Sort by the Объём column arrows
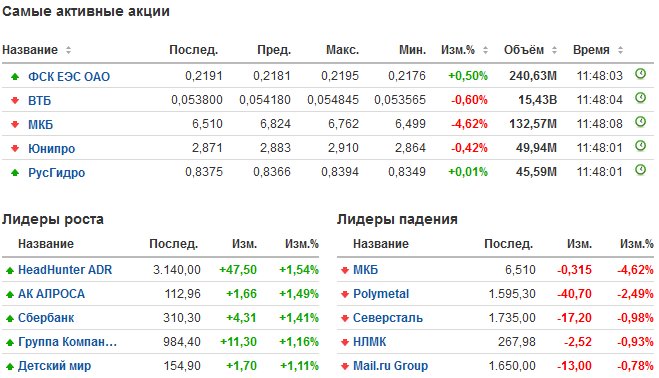The image size is (659, 378). pos(554,50)
